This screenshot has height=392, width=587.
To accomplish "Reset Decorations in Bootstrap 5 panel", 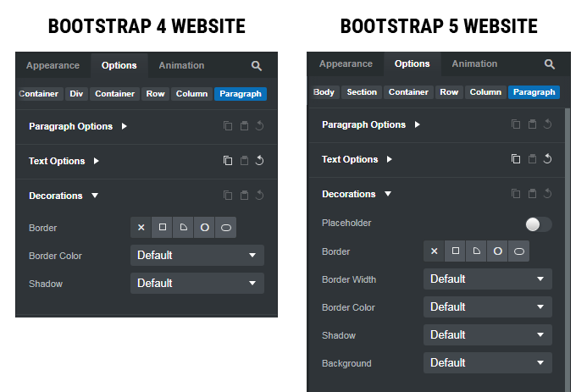I will pyautogui.click(x=547, y=193).
